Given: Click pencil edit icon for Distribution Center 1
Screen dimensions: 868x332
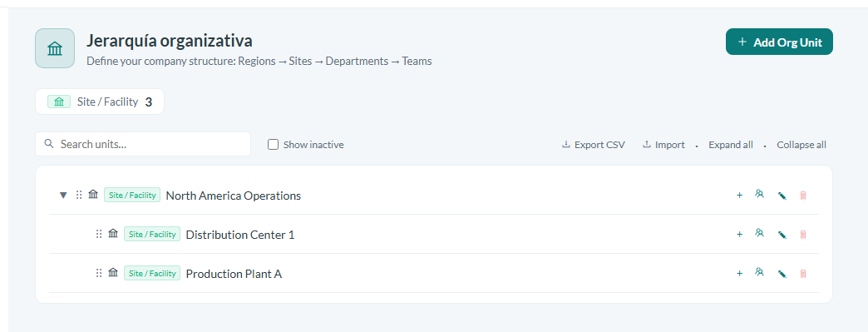Looking at the screenshot, I should click(x=782, y=235).
